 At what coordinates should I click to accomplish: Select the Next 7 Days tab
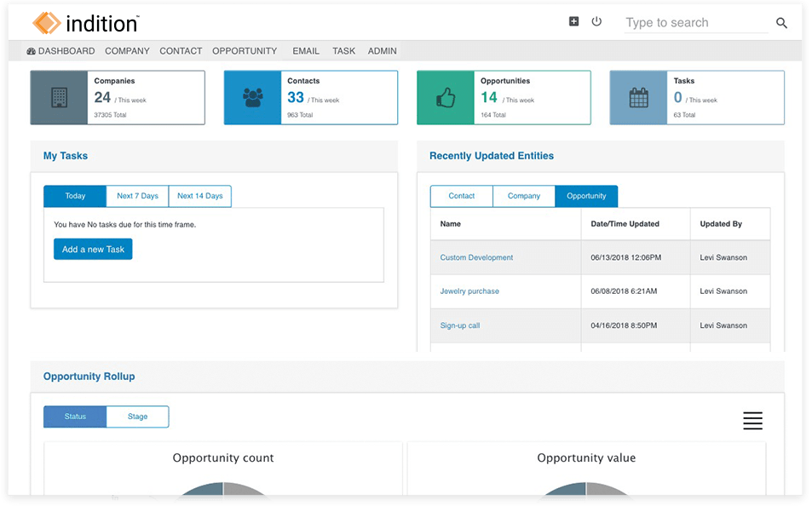tap(137, 196)
